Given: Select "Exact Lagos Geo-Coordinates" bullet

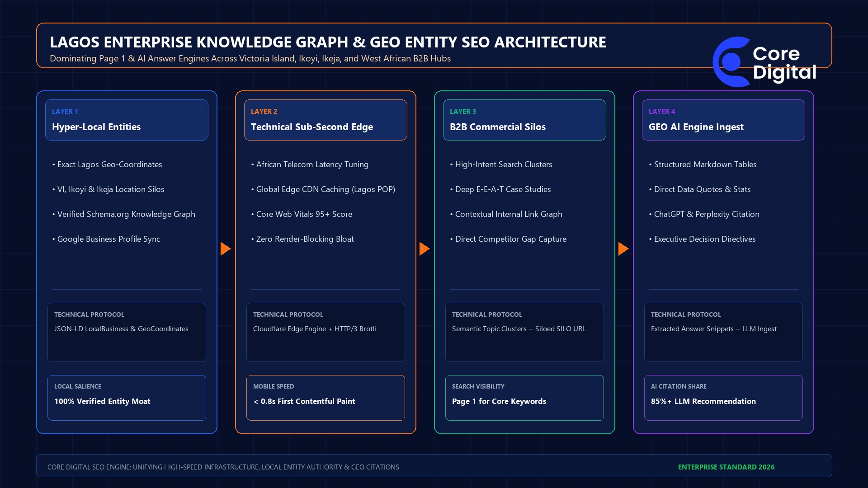Looking at the screenshot, I should pos(107,164).
